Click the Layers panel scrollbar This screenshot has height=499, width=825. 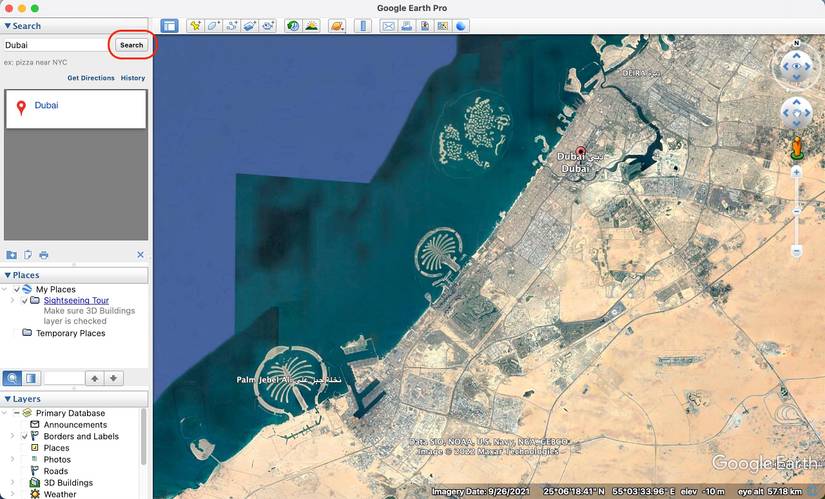click(144, 437)
